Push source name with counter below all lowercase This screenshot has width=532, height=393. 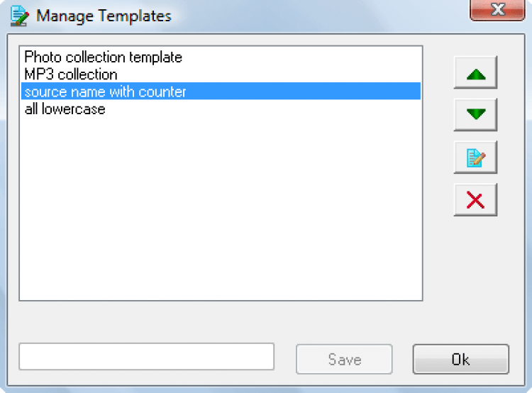(x=475, y=115)
